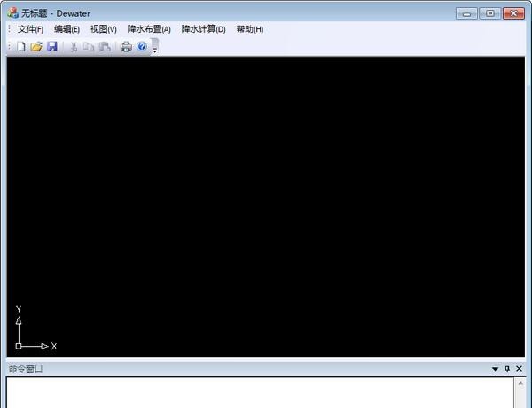Print using the printer icon
This screenshot has width=532, height=408.
126,46
